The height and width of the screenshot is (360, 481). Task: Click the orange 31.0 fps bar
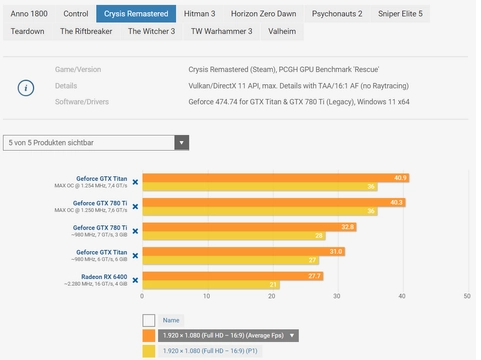pyautogui.click(x=244, y=252)
